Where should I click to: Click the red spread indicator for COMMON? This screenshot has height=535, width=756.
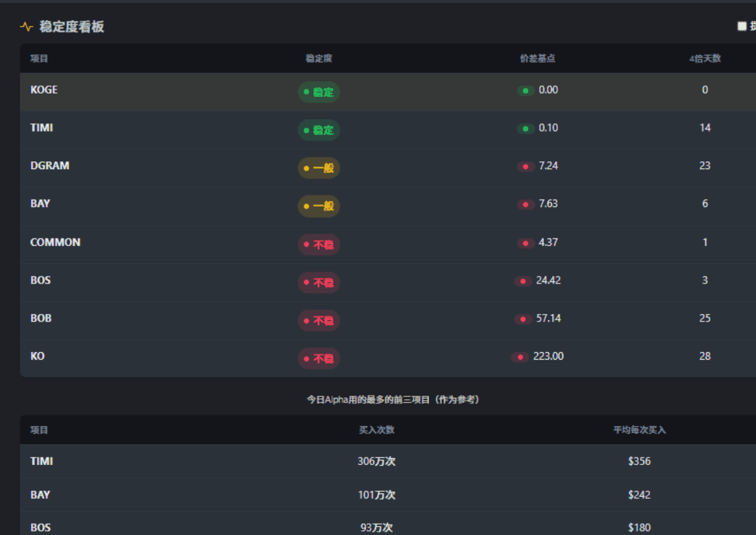pyautogui.click(x=525, y=243)
